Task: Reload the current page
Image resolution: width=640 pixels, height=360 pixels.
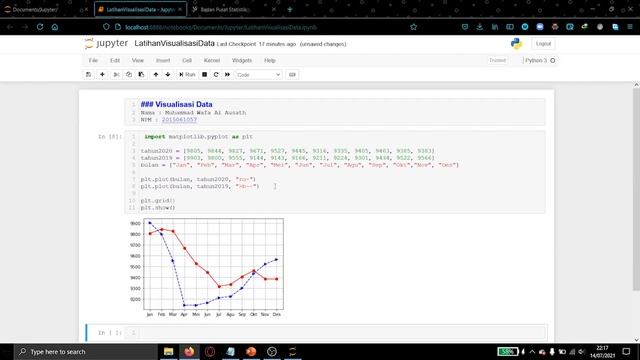Action: point(40,27)
